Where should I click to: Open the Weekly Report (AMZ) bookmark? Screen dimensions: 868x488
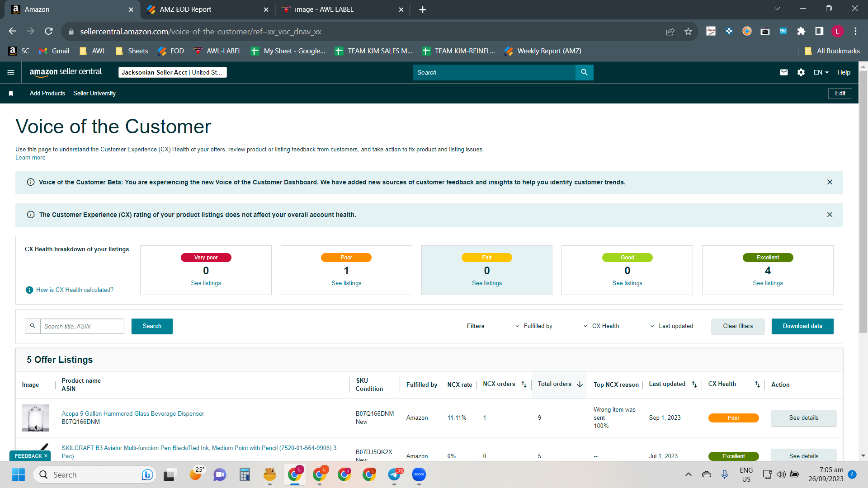pyautogui.click(x=543, y=51)
